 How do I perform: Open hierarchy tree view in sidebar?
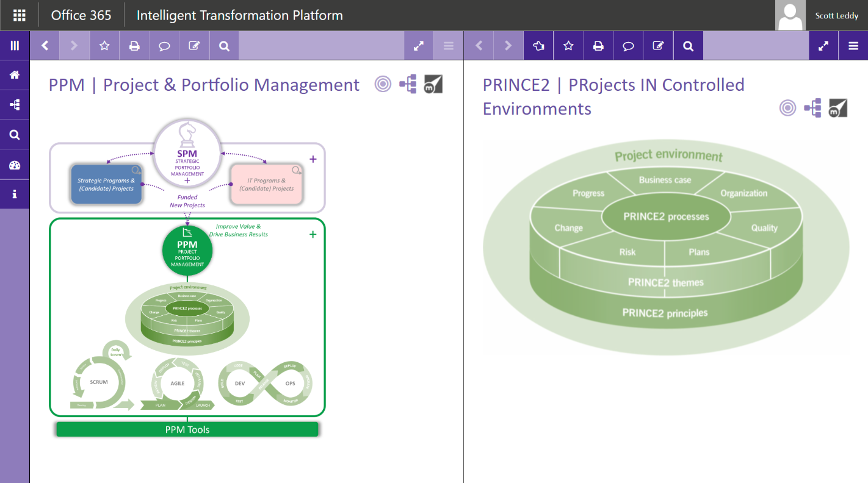[15, 105]
